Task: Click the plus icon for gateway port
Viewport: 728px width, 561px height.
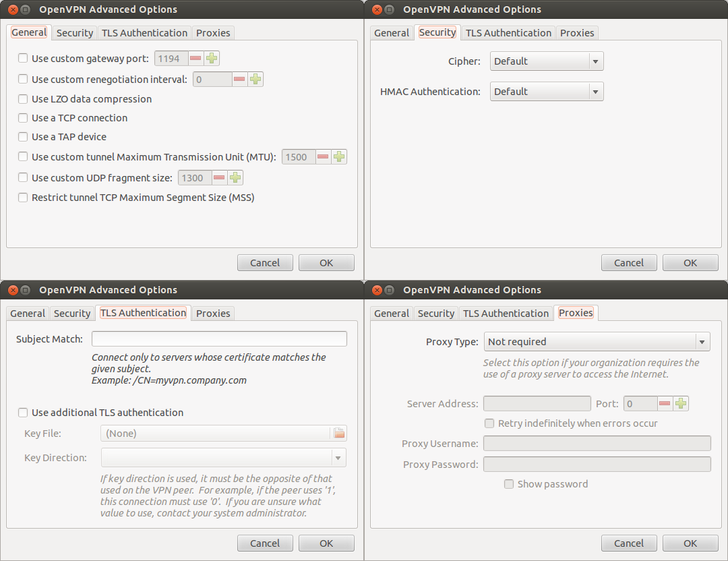Action: pos(212,59)
